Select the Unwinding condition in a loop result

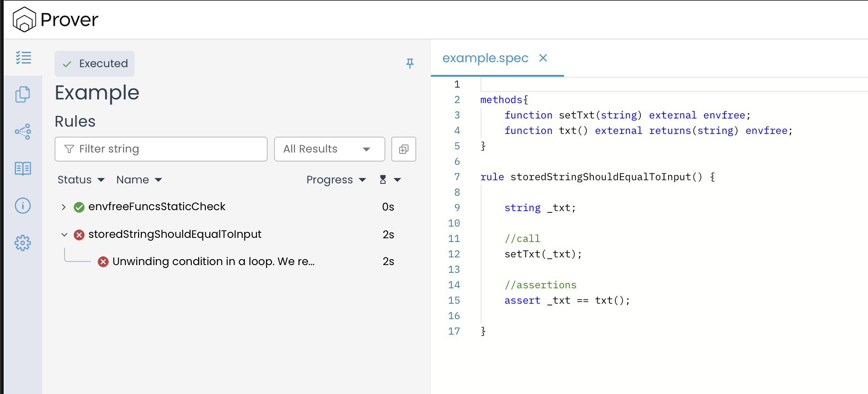[213, 261]
